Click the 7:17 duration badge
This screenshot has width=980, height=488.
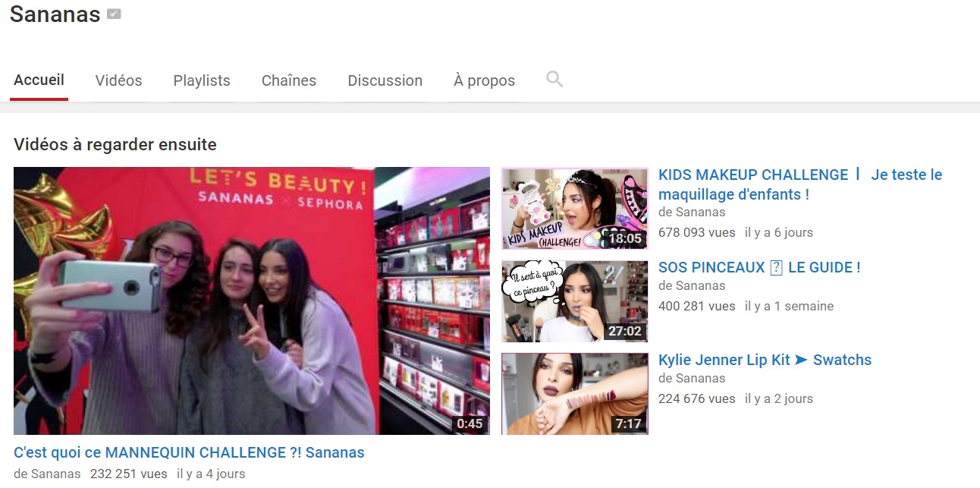629,423
